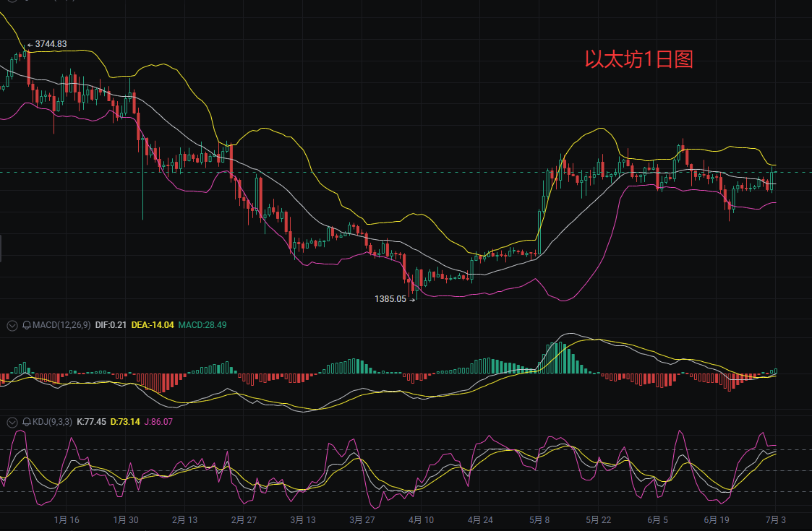Click the 以太坊1日图 chart title
Image resolution: width=812 pixels, height=531 pixels.
(639, 59)
